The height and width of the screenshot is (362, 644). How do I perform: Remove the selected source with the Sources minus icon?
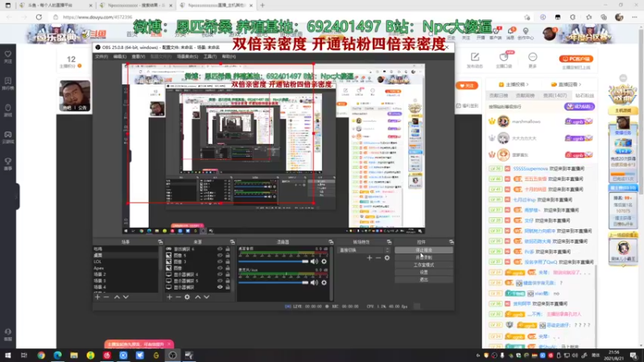pyautogui.click(x=178, y=297)
